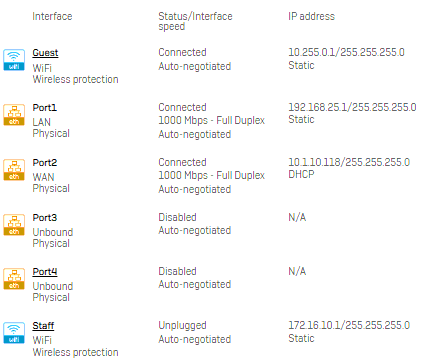Click the Status/Interface speed column header

tap(195, 21)
